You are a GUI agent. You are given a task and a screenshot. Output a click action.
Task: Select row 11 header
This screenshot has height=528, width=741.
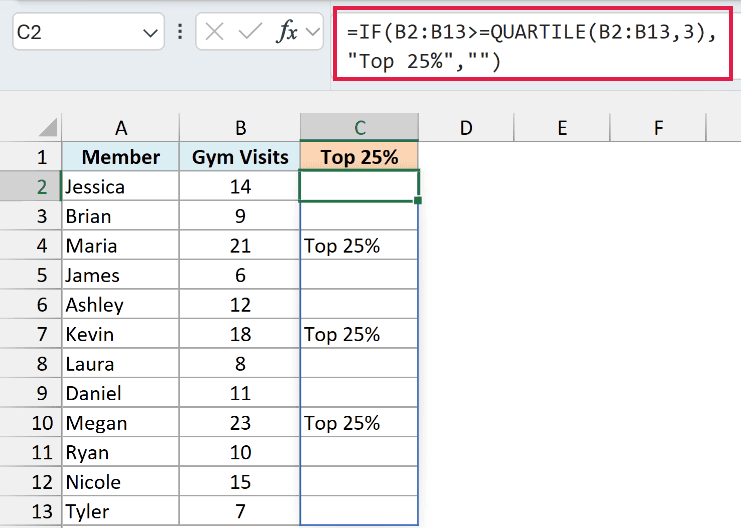(x=31, y=452)
